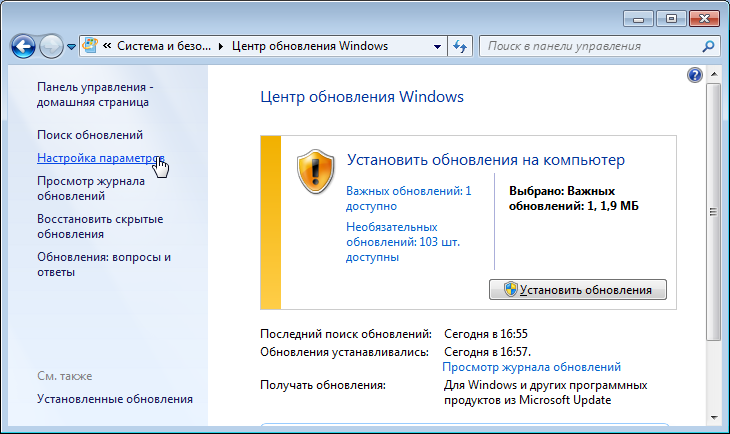Go back with the blue Back arrow
The height and width of the screenshot is (434, 730).
(x=23, y=47)
